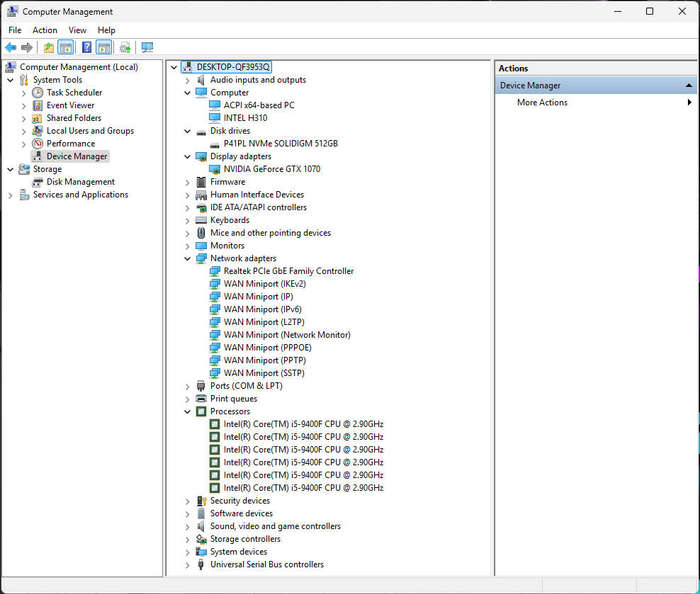The width and height of the screenshot is (700, 594).
Task: Click the Universal Serial Bus controllers icon
Action: pyautogui.click(x=201, y=565)
